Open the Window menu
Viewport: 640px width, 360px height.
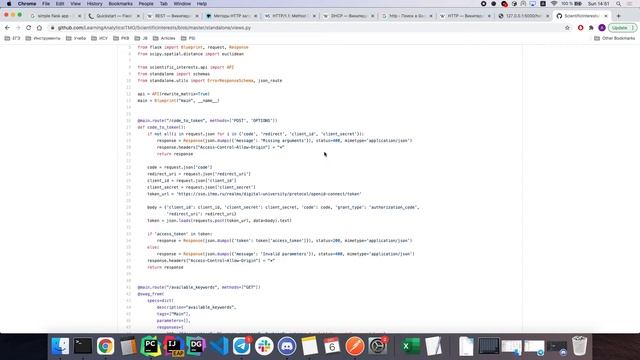(x=182, y=4)
